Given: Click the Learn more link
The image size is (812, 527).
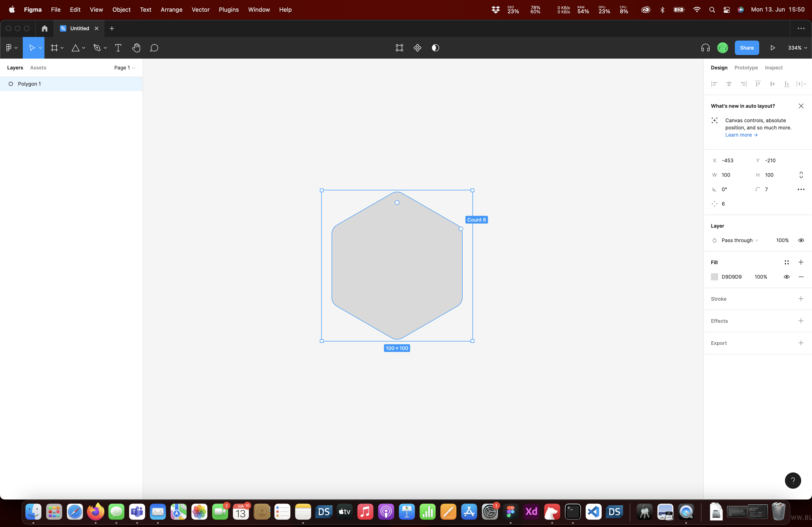Looking at the screenshot, I should click(x=741, y=135).
